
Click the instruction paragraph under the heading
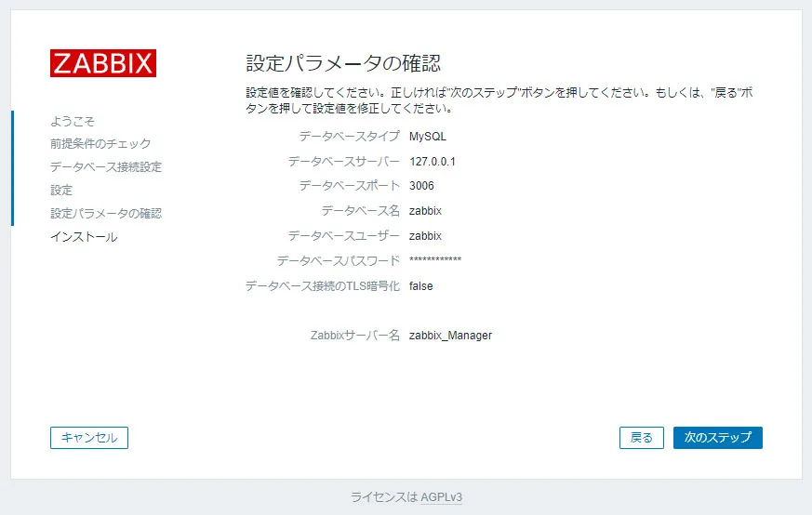[499, 100]
